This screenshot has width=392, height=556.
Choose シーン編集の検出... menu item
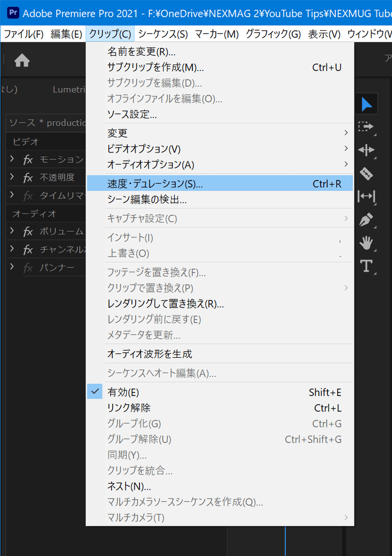[220, 200]
